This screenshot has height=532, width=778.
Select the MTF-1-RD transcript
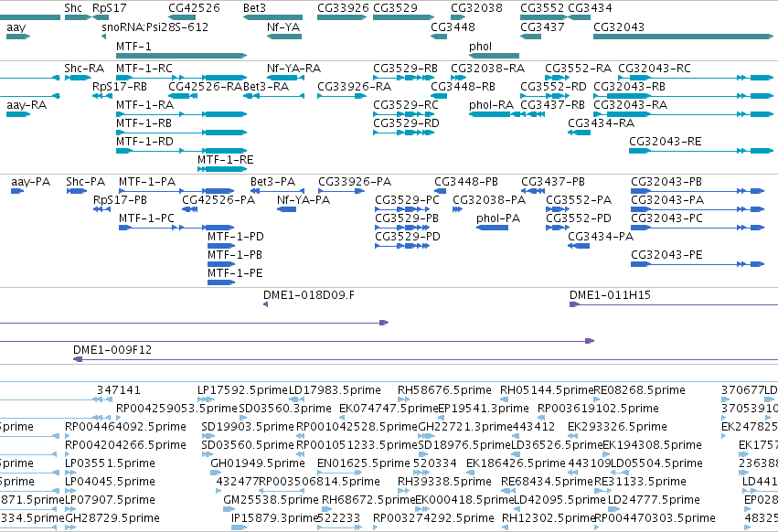click(x=181, y=151)
